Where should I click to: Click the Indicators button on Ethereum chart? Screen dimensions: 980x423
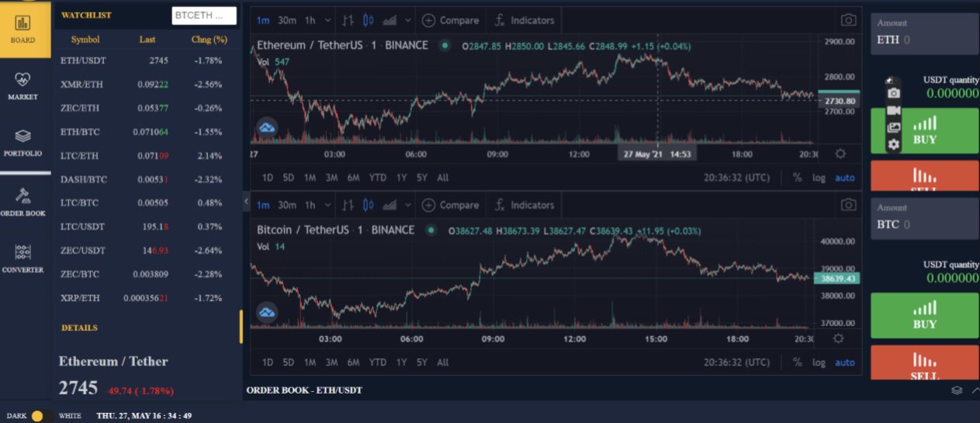pyautogui.click(x=525, y=20)
